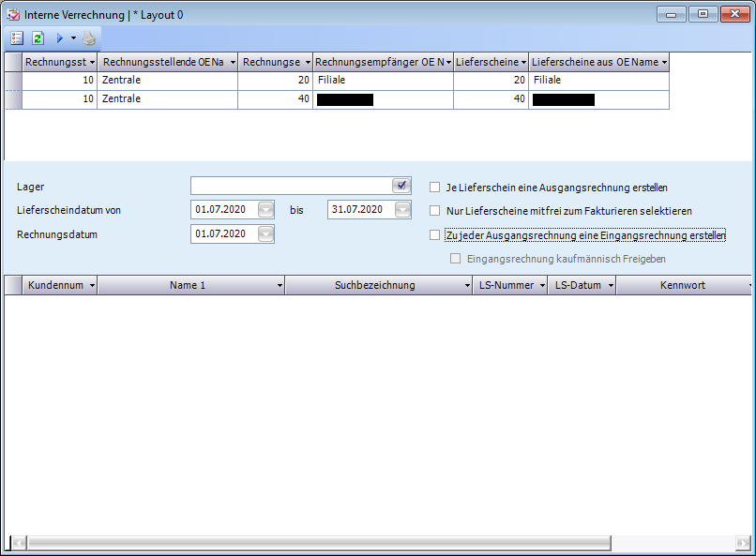Viewport: 756px width, 556px height.
Task: Enable 'Je Lieferschein eine Ausgangsrechnung erstellen'
Action: pos(434,188)
